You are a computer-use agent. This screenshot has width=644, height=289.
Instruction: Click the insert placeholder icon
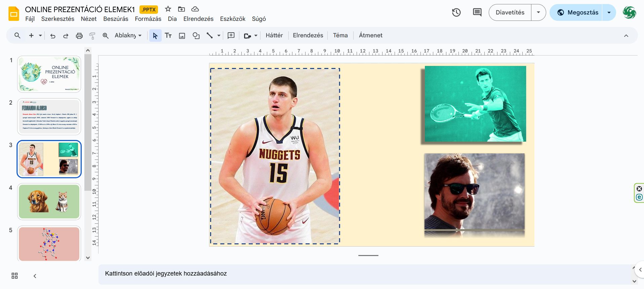247,36
